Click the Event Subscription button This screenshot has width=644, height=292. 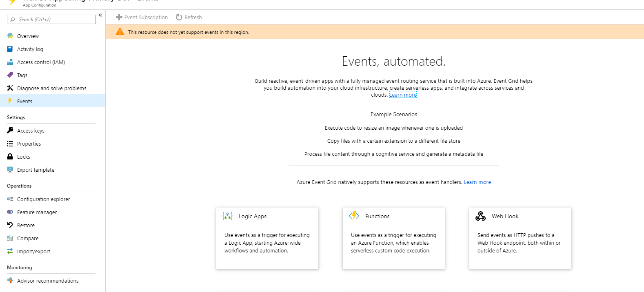[x=142, y=17]
